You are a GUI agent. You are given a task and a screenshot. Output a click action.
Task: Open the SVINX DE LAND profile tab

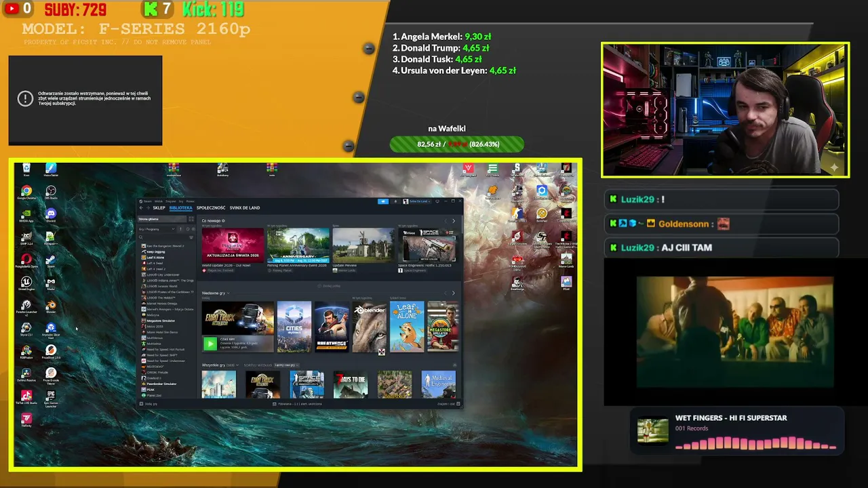245,208
